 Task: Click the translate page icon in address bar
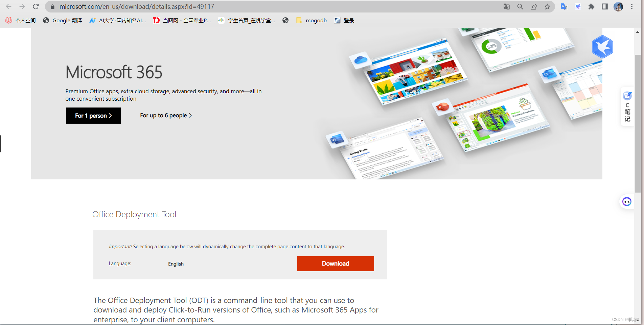point(506,6)
